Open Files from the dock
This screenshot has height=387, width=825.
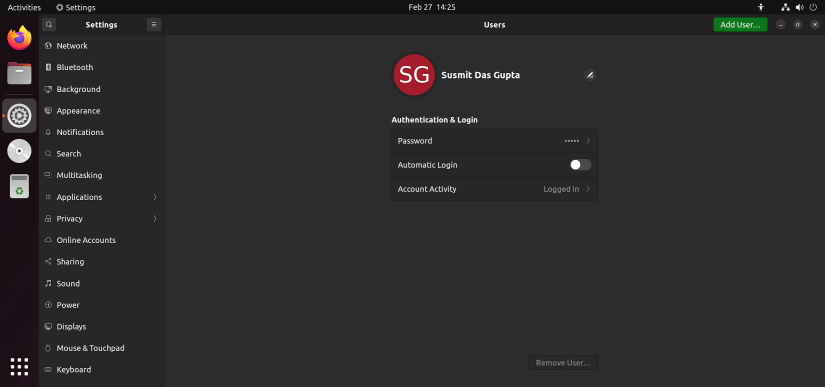click(19, 73)
